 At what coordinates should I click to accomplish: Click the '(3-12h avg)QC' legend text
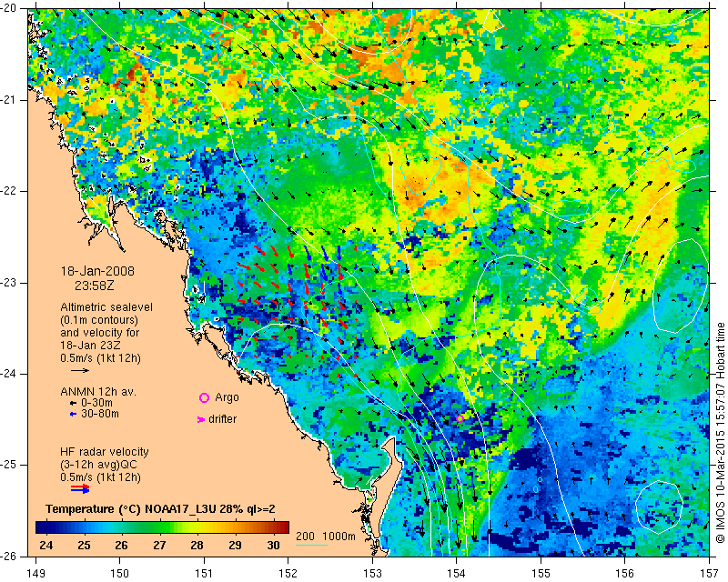[98, 465]
